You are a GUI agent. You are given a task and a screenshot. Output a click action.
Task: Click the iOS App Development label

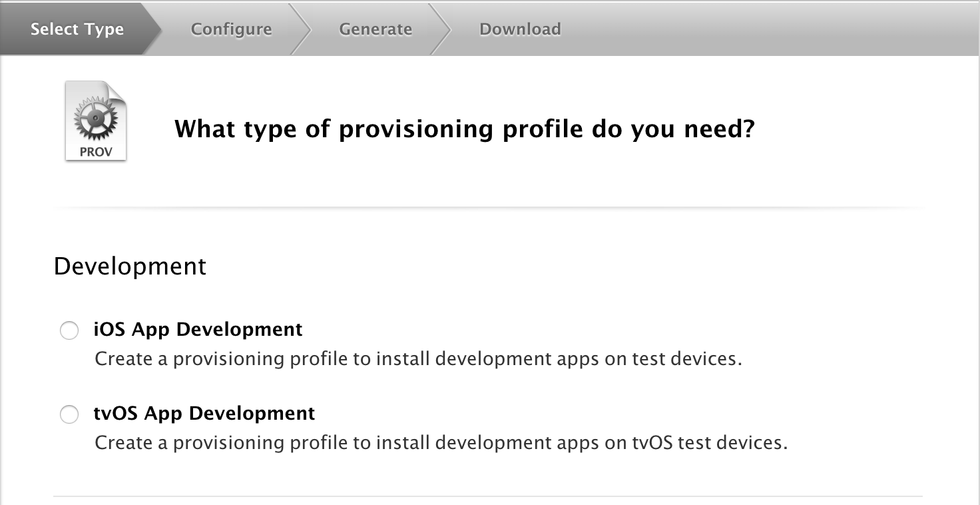(198, 329)
